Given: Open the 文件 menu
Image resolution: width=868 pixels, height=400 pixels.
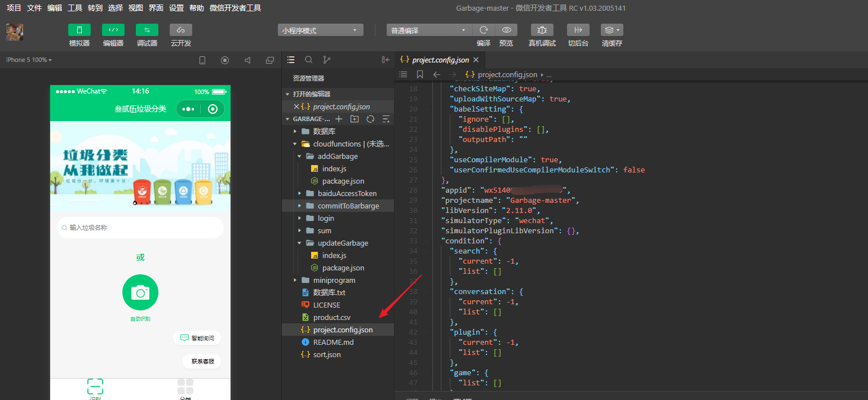Looking at the screenshot, I should point(34,8).
